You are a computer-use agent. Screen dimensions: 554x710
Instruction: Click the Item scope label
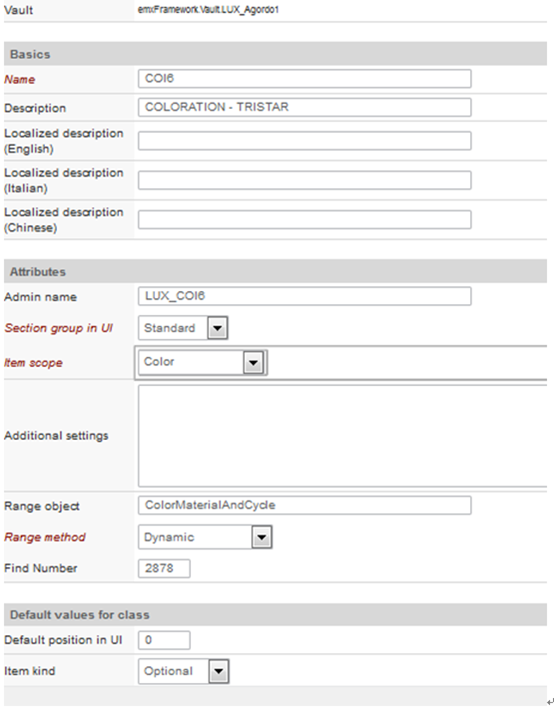tap(33, 363)
